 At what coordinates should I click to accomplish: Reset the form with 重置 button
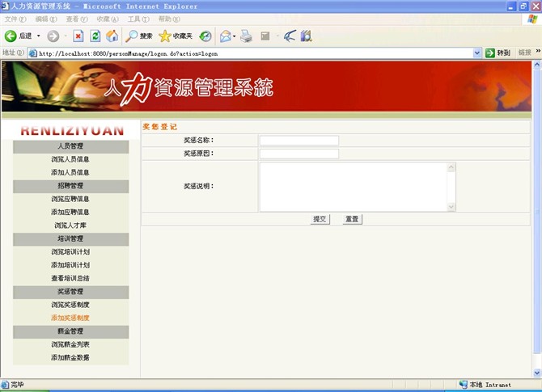352,219
